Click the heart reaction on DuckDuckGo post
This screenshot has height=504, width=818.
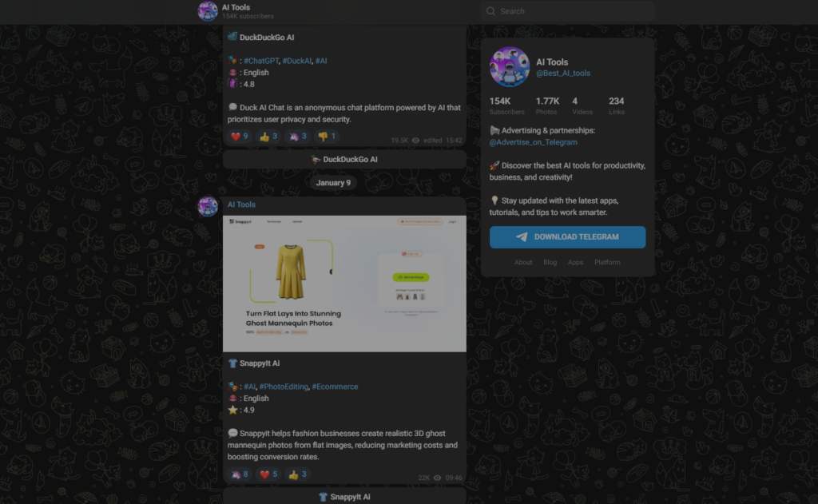click(240, 137)
